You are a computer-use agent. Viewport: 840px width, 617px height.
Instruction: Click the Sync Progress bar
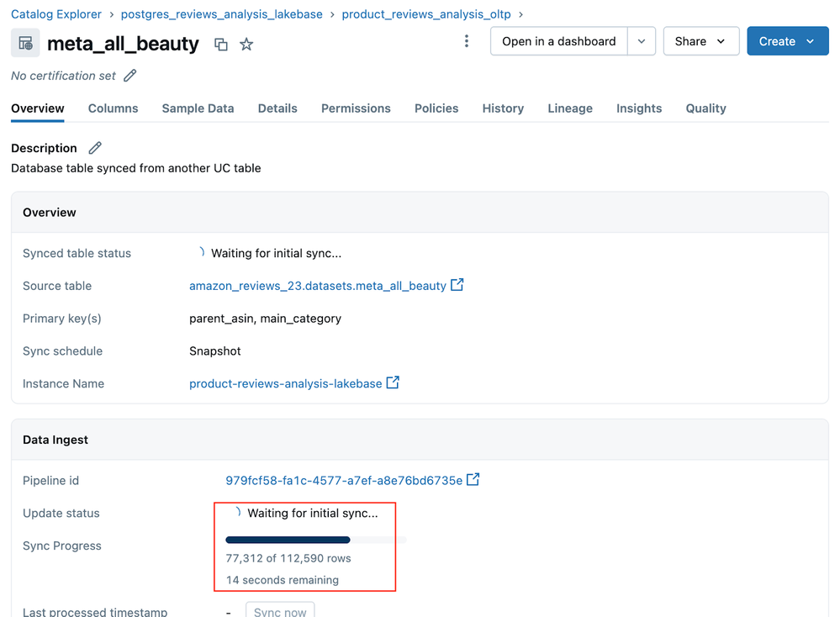pos(315,540)
